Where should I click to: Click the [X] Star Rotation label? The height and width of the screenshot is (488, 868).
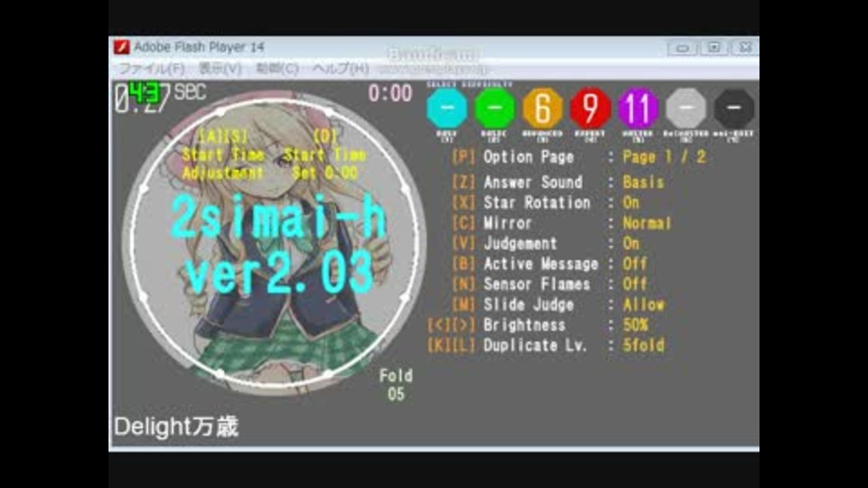tap(522, 202)
